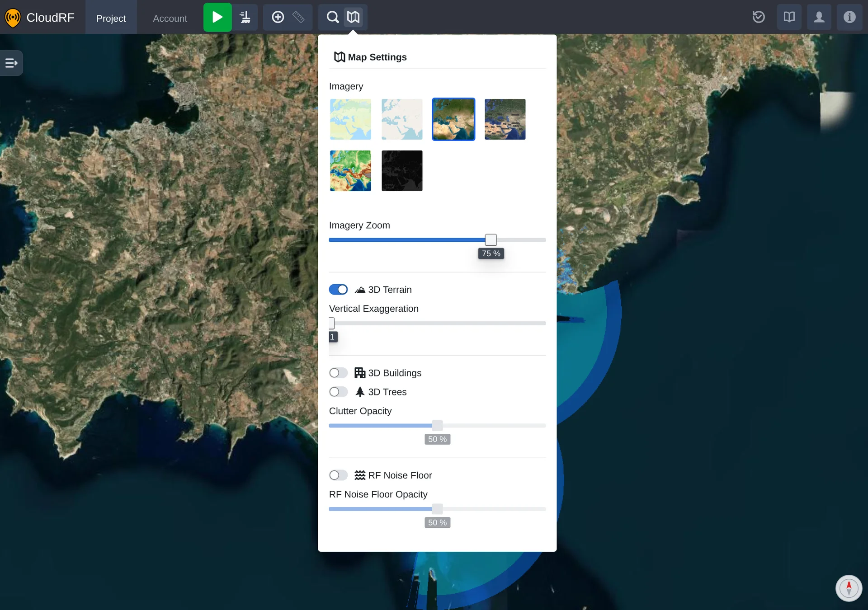This screenshot has height=610, width=868.
Task: Reset orientation with the compass
Action: coord(849,588)
